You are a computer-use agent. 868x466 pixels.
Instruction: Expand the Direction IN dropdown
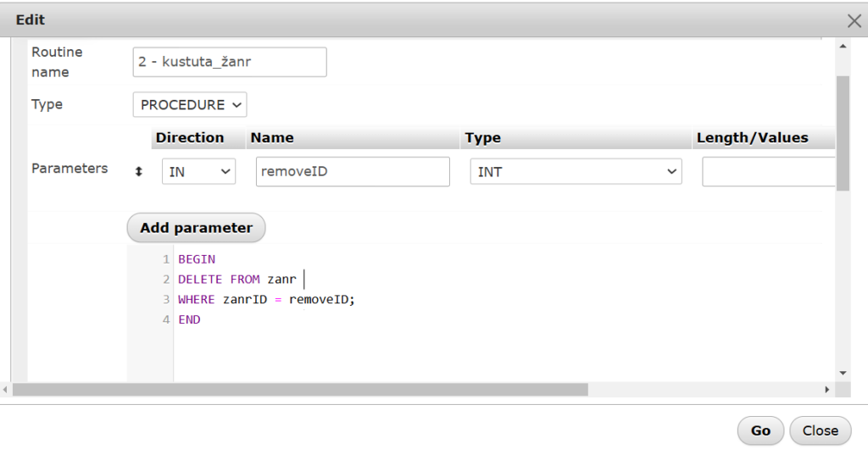pos(198,171)
